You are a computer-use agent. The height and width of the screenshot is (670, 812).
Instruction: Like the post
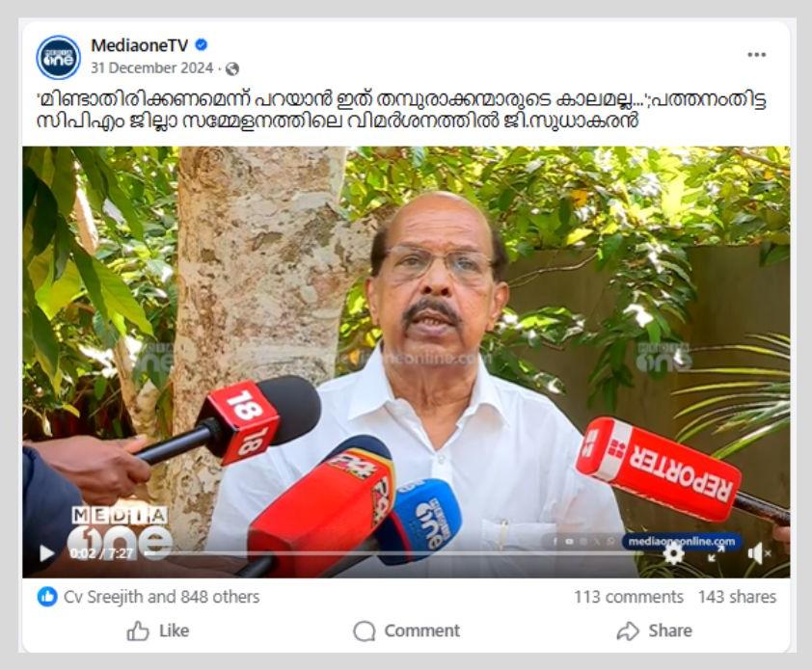click(158, 630)
